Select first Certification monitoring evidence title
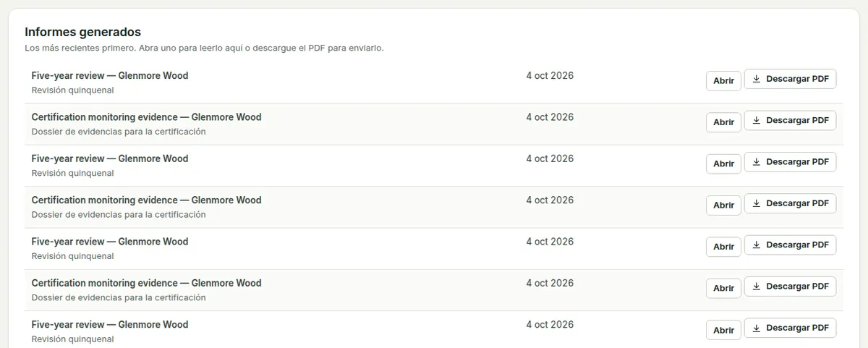868x348 pixels. pos(146,117)
